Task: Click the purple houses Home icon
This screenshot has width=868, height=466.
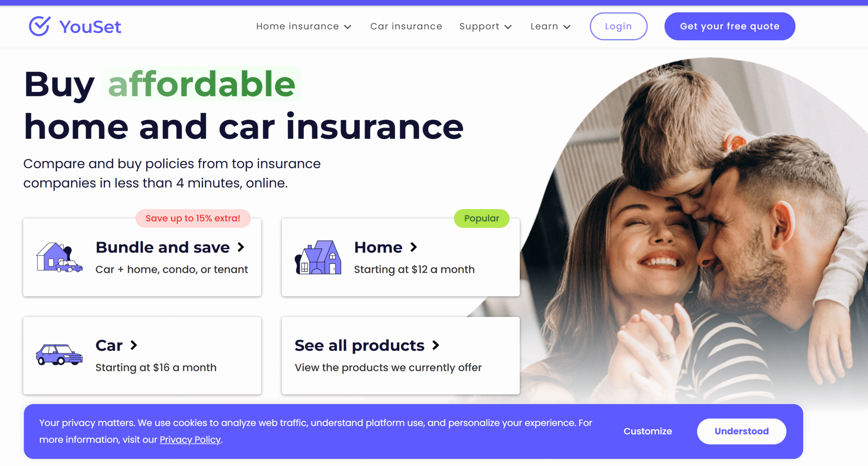Action: 318,257
